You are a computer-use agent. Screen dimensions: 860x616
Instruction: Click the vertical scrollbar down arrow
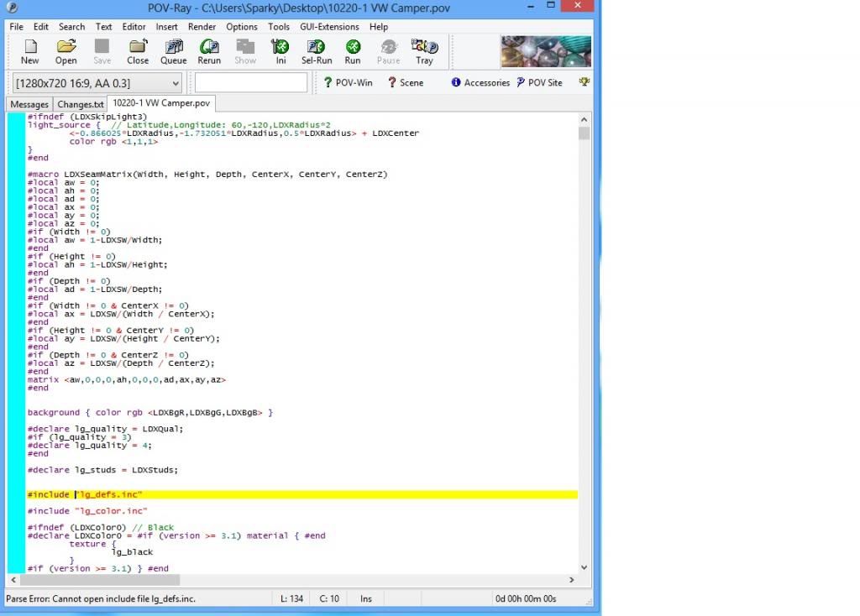pos(584,566)
